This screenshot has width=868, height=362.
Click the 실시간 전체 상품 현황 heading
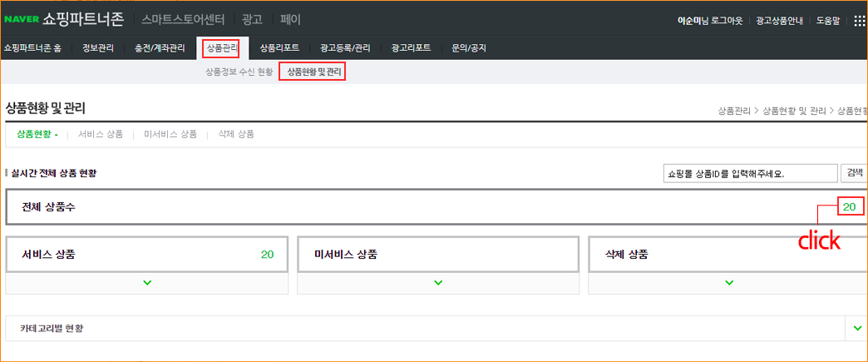54,174
